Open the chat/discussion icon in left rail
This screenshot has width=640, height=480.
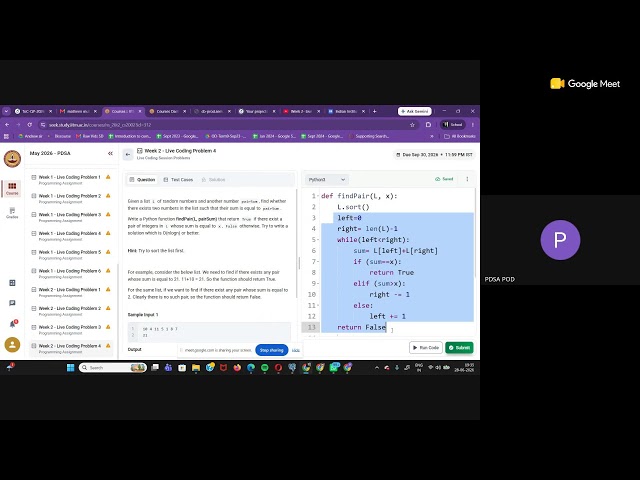coord(12,303)
